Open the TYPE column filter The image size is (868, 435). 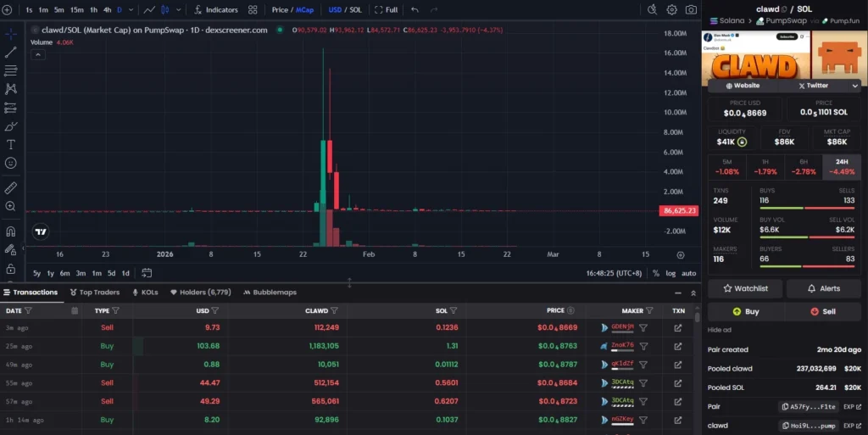(x=115, y=310)
